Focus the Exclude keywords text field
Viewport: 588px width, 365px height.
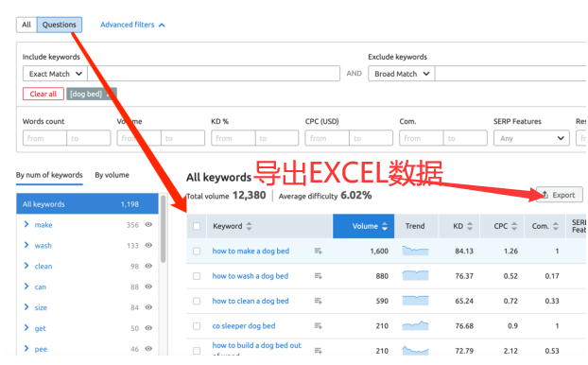(510, 74)
